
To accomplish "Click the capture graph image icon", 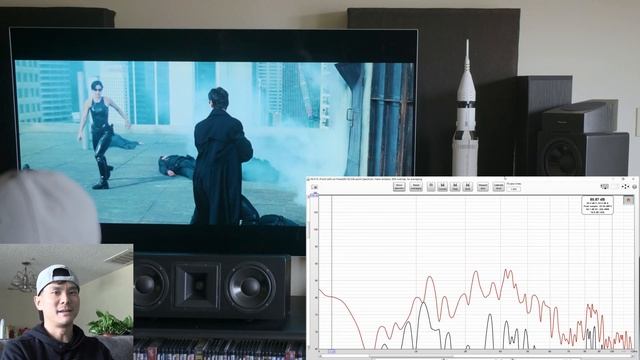I will (x=604, y=187).
